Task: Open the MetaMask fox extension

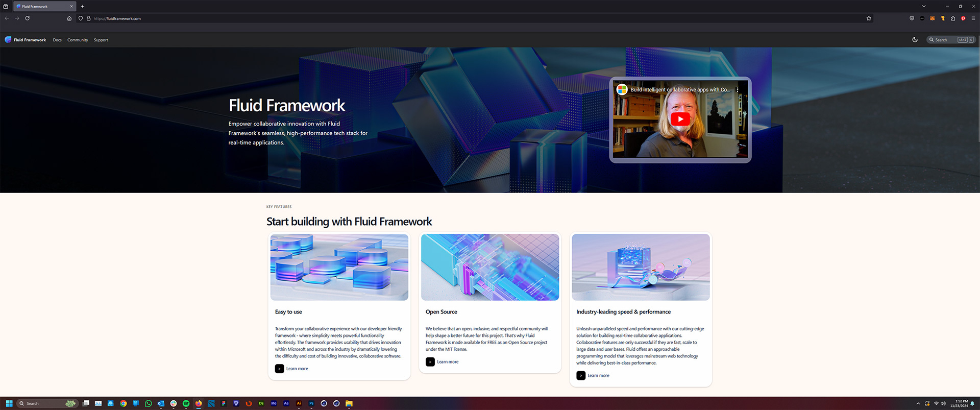Action: coord(933,18)
